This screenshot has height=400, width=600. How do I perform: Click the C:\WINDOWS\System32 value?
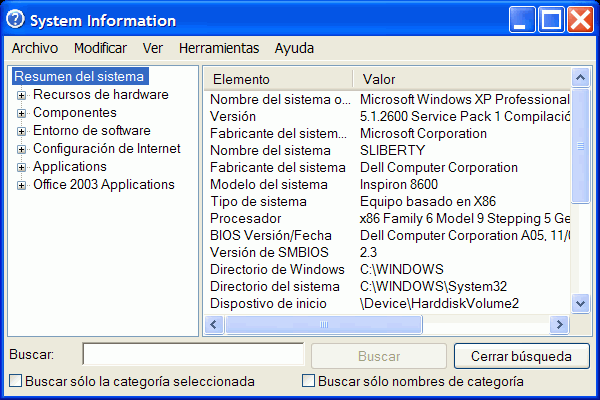pos(433,286)
